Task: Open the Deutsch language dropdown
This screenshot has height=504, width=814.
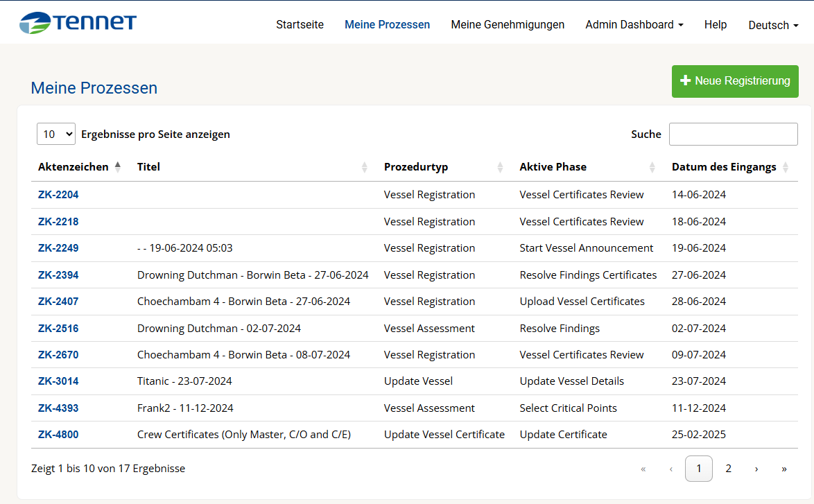Action: [x=773, y=25]
